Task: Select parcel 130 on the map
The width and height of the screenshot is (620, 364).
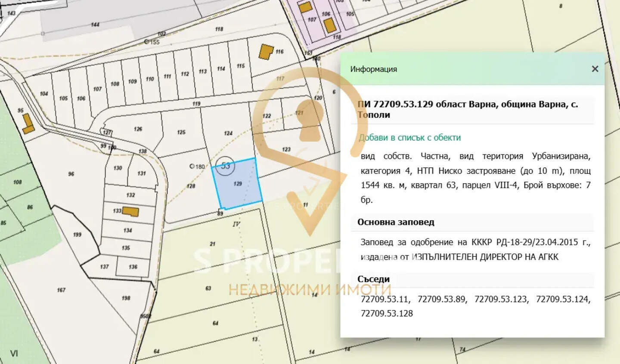Action: [x=118, y=168]
